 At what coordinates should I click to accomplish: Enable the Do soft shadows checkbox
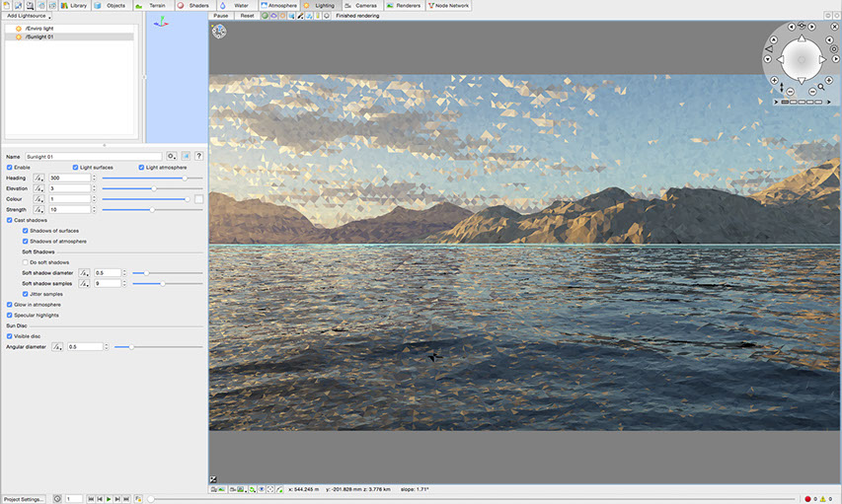coord(26,262)
